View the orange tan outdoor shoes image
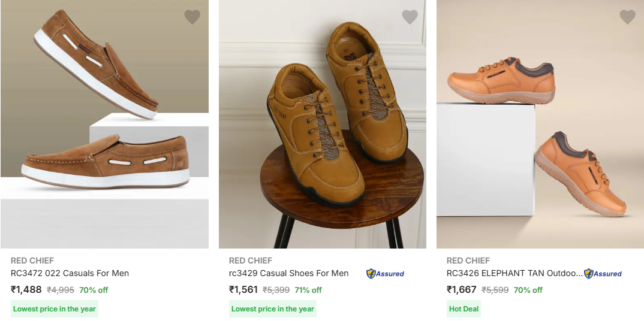 click(540, 124)
